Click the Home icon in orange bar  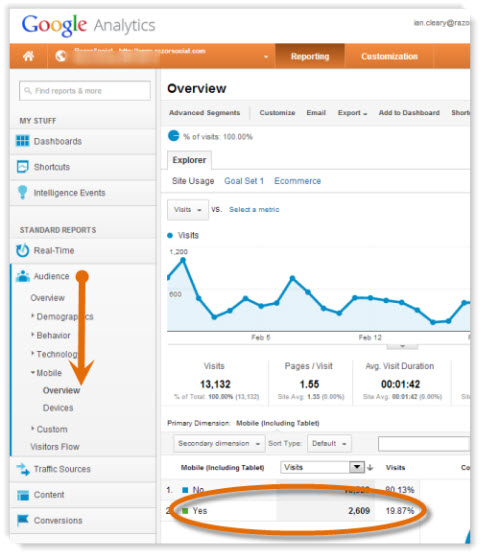coord(29,56)
